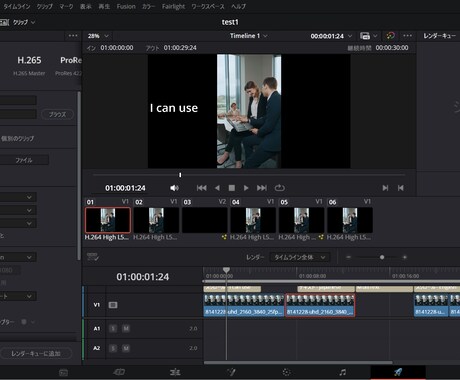Screen dimensions: 460x380
Task: Solo audio track A2
Action: pos(113,348)
